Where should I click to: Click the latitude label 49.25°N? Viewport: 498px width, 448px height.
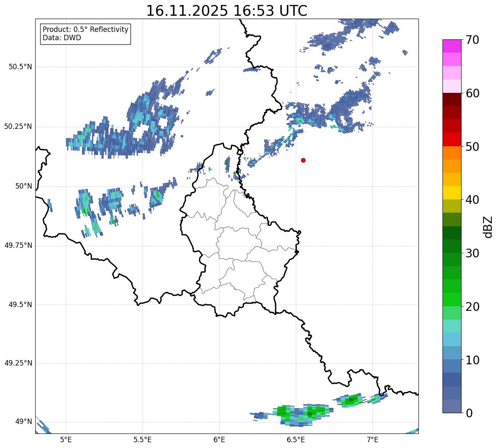(x=18, y=363)
